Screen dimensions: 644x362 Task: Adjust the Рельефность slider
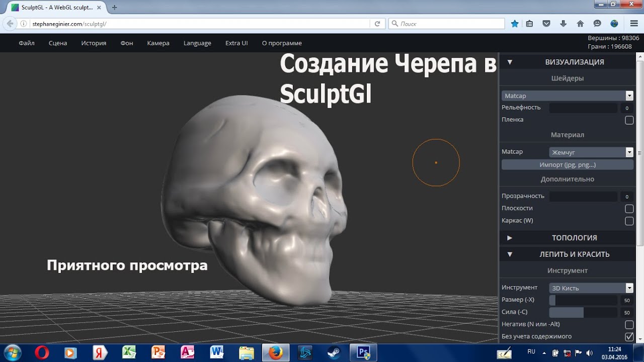583,108
